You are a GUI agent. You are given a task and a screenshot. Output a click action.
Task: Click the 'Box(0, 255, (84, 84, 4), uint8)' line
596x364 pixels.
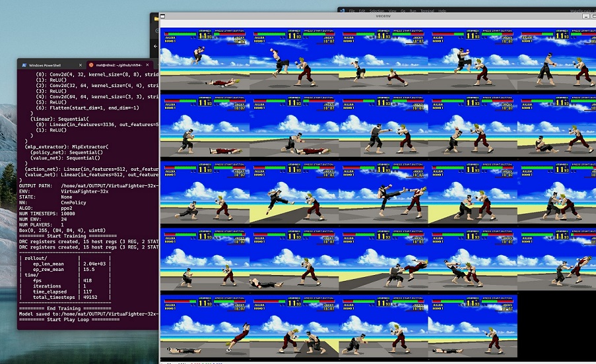pos(62,230)
